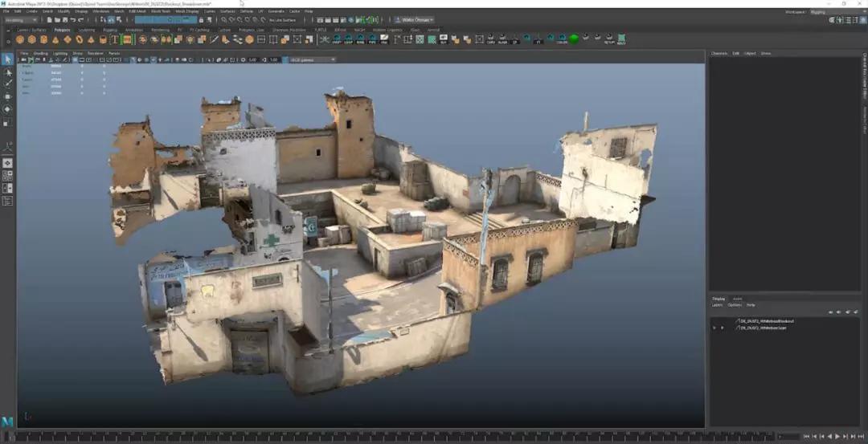The width and height of the screenshot is (868, 444).
Task: Create a polygon cylinder from the shelf
Action: pos(43,39)
